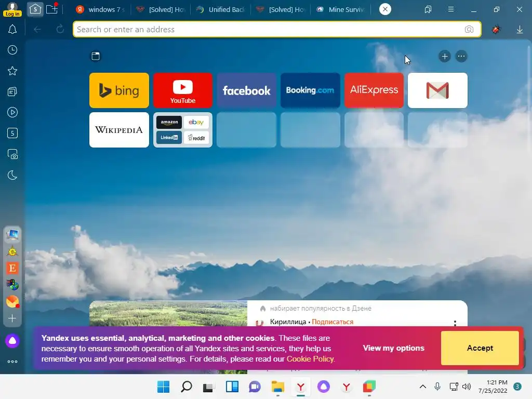Open tableau options three-dot button
The image size is (532, 399).
click(x=461, y=56)
